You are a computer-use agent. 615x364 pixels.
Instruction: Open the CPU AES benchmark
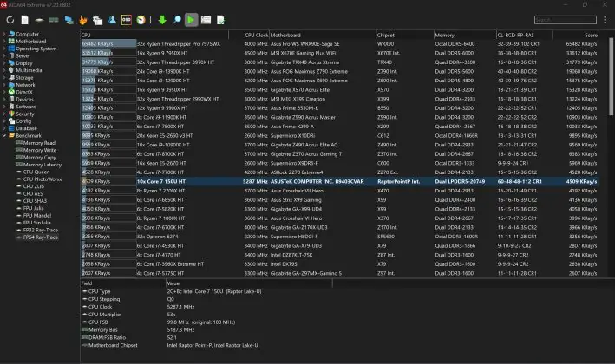[33, 193]
